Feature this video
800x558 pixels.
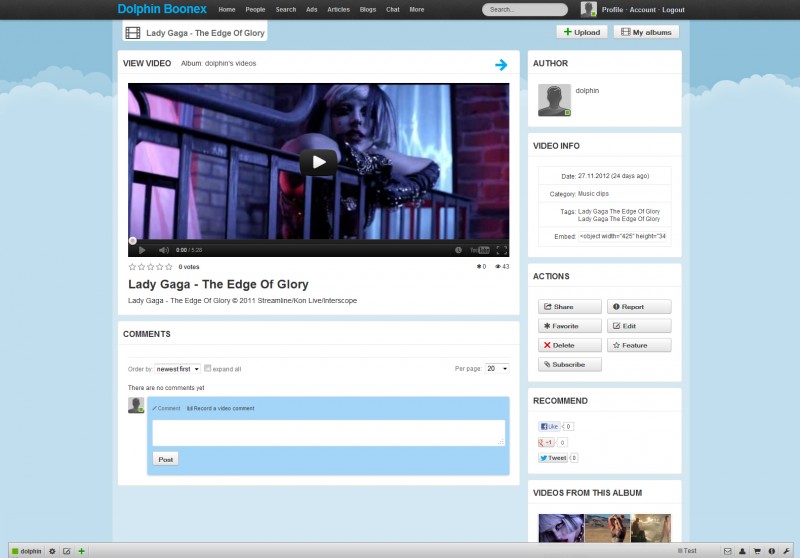coord(639,345)
